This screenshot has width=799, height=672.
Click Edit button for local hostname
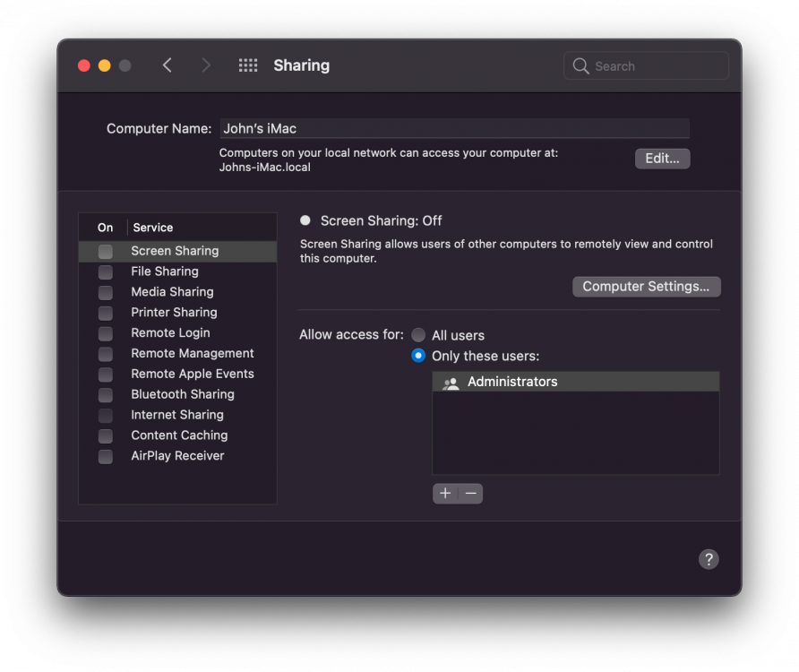(663, 159)
